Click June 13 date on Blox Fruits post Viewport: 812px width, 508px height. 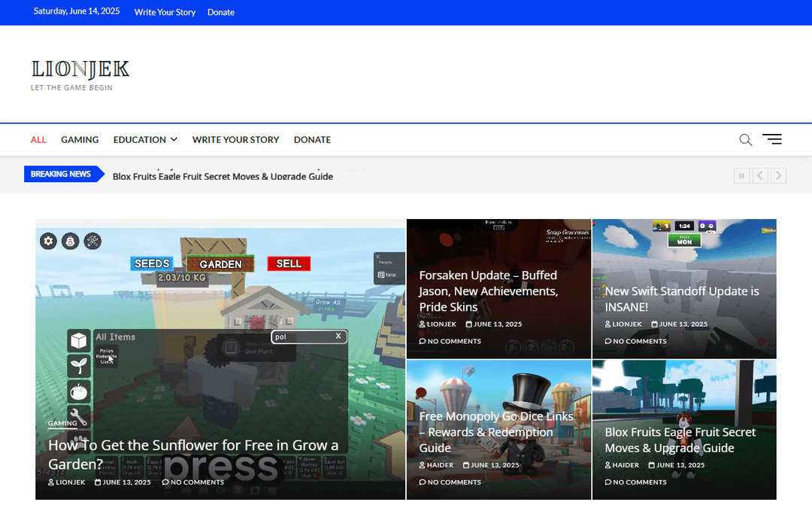[x=677, y=465]
